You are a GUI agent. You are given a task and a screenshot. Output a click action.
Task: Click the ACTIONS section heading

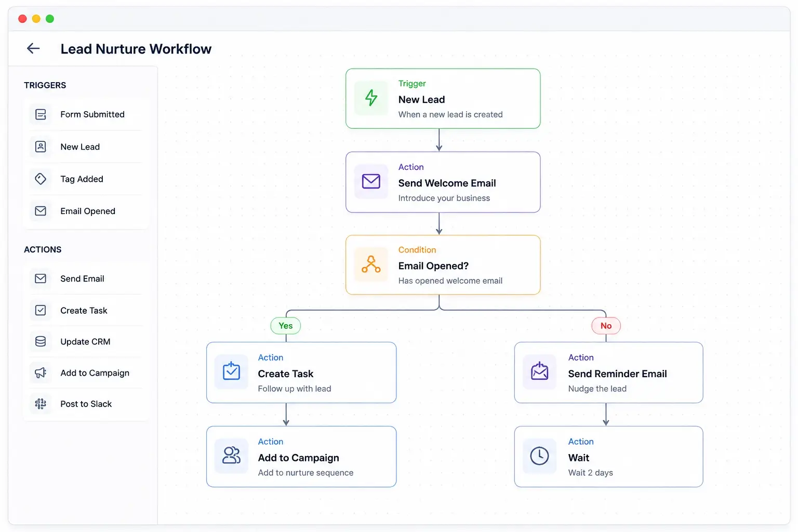[43, 249]
